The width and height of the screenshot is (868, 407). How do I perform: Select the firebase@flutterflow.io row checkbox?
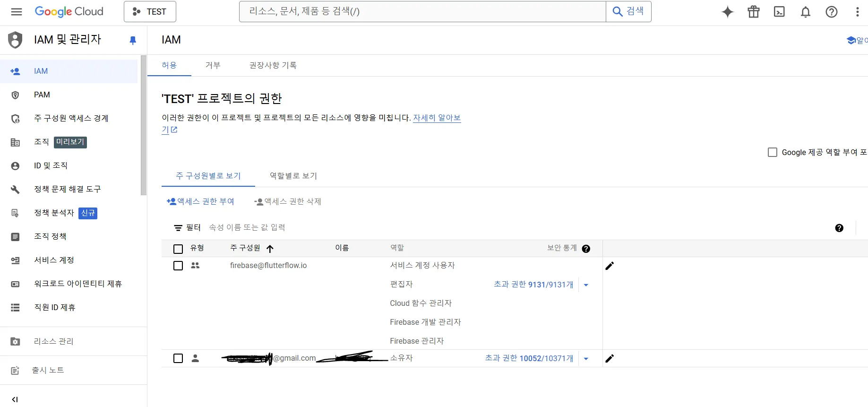click(x=178, y=266)
